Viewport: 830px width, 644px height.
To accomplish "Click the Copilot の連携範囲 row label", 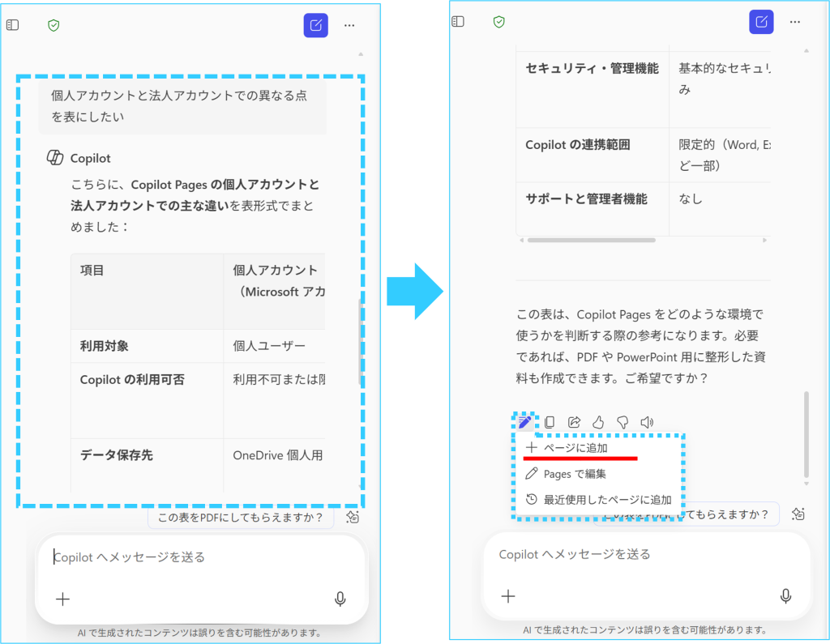I will point(577,144).
